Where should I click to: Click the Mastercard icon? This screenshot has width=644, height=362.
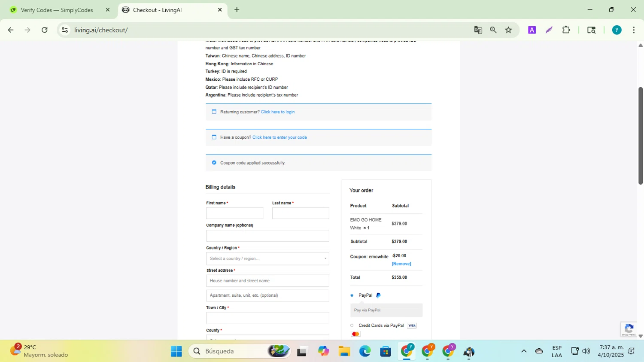click(x=355, y=334)
